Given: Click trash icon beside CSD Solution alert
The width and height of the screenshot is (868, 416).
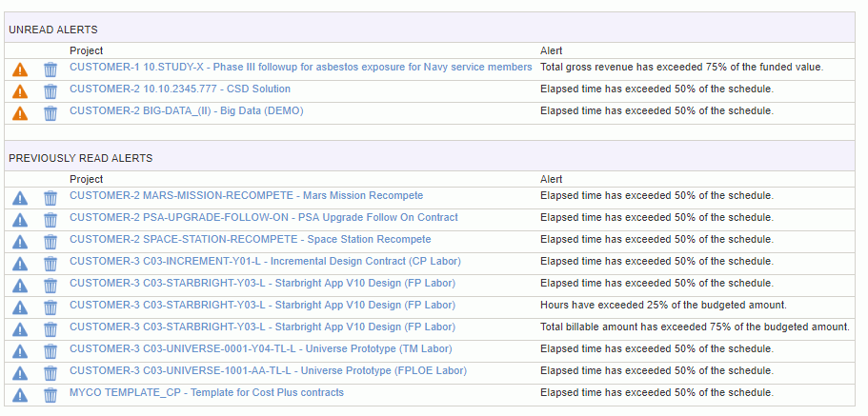Looking at the screenshot, I should [50, 91].
